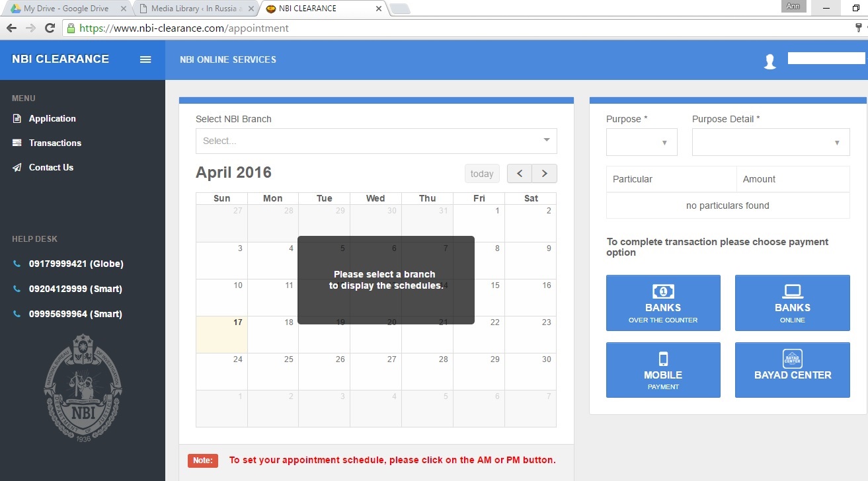Click the Application document icon in sidebar
Viewport: 868px width, 481px height.
[x=17, y=119]
